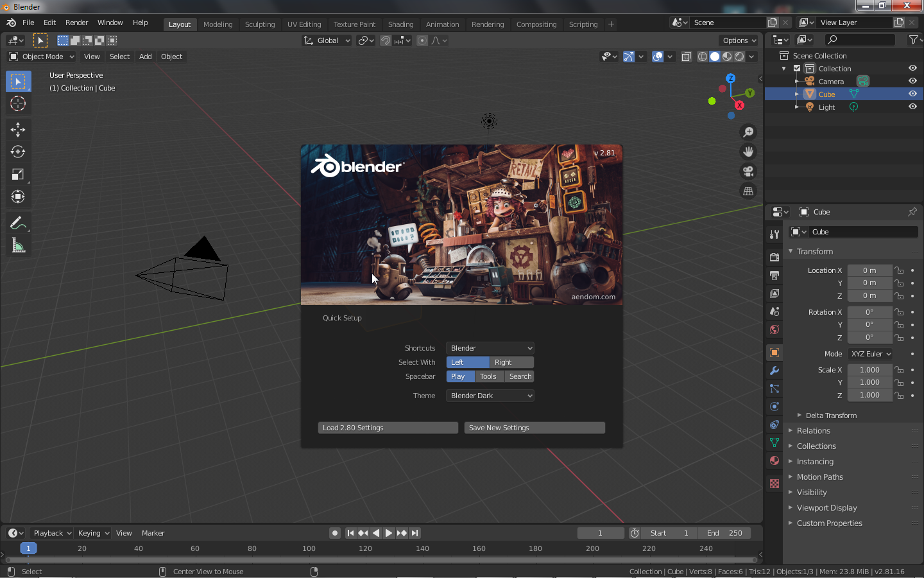
Task: Open the Global transform orientation dropdown
Action: coord(327,40)
